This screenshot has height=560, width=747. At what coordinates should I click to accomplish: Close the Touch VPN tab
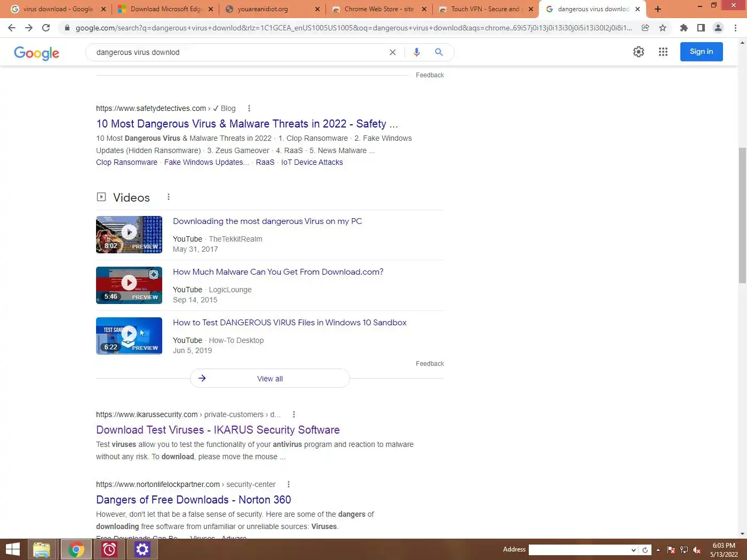point(531,9)
